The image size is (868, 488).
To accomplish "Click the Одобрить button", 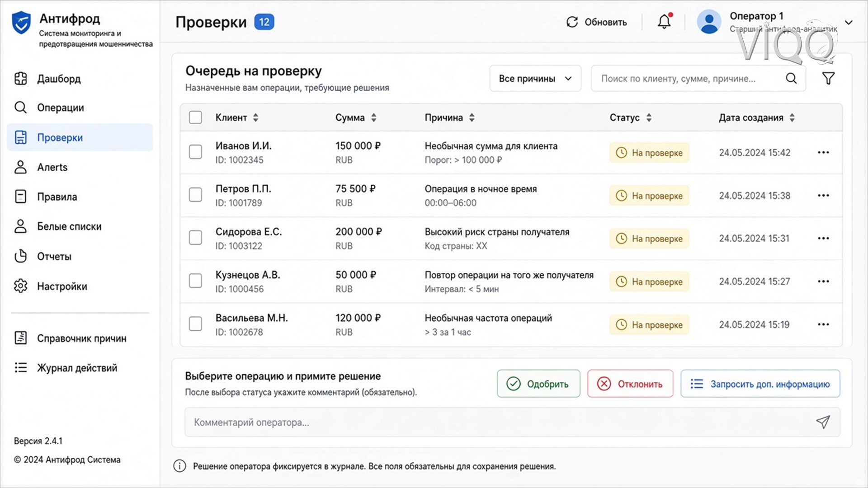I will pos(538,384).
